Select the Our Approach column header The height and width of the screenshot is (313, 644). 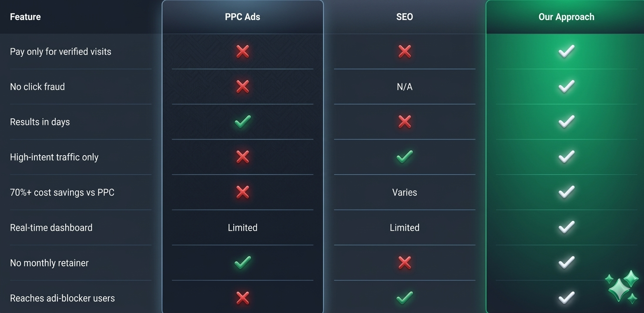[x=566, y=17]
